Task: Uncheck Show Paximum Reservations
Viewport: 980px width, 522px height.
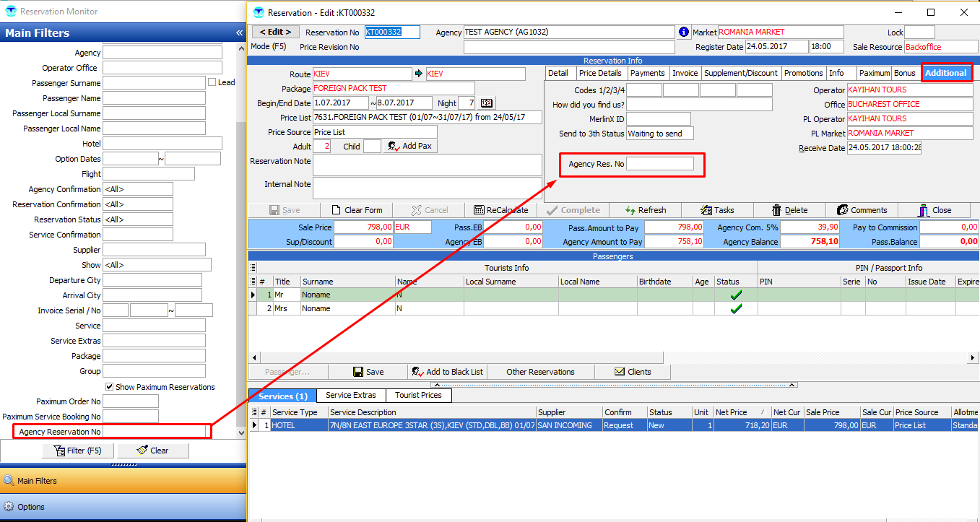Action: tap(110, 387)
